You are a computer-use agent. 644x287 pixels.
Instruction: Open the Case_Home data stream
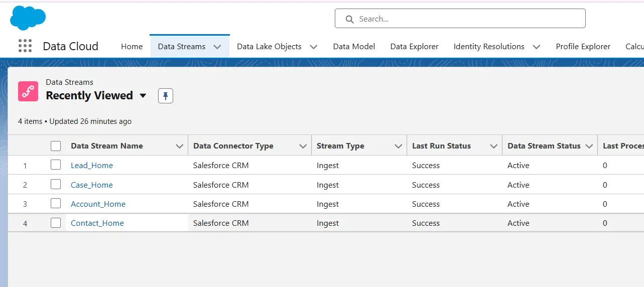(92, 185)
